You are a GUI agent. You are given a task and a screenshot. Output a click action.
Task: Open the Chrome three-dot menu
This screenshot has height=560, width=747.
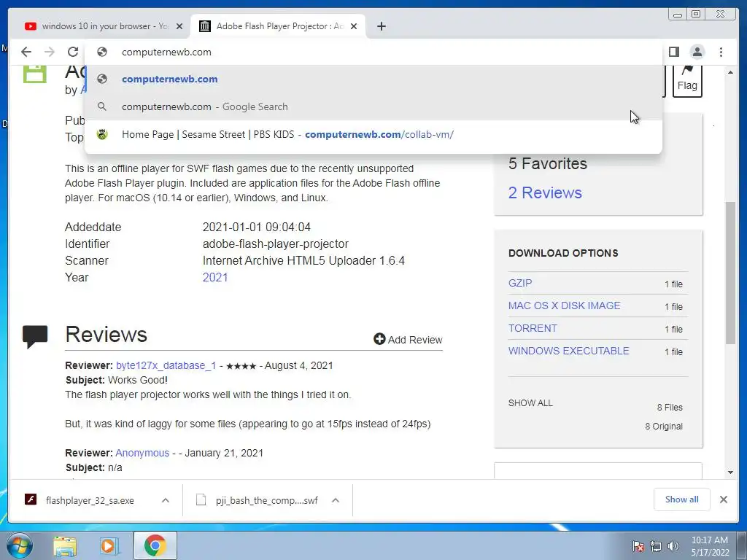(721, 52)
